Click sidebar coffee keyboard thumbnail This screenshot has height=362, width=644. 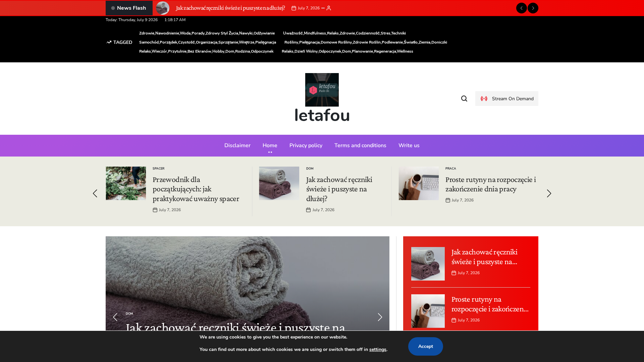(x=428, y=311)
